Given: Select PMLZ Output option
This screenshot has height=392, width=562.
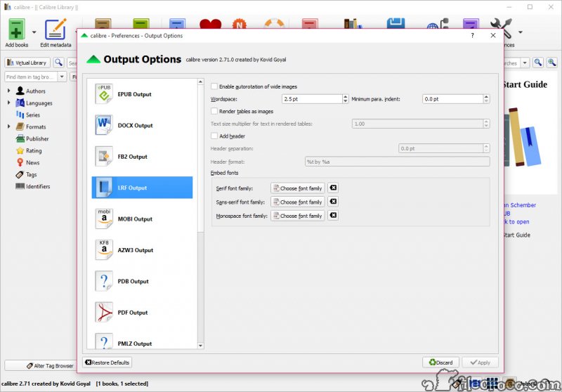Looking at the screenshot, I should coord(143,341).
